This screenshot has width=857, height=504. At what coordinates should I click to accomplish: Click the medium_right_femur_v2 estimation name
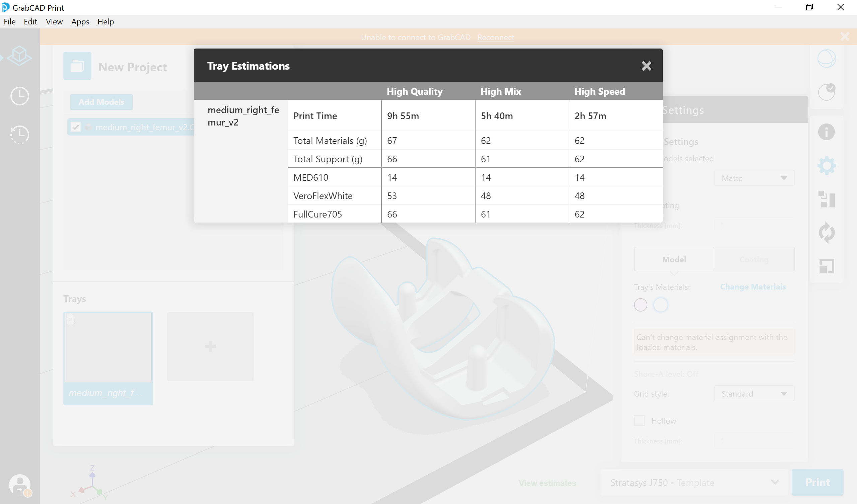point(243,116)
